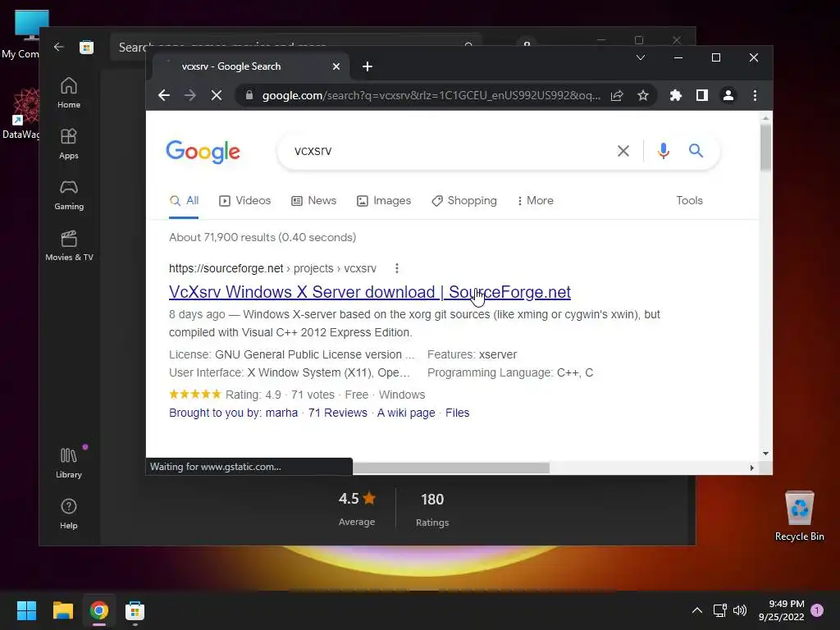Select the Recycle Bin desktop icon

tap(799, 515)
